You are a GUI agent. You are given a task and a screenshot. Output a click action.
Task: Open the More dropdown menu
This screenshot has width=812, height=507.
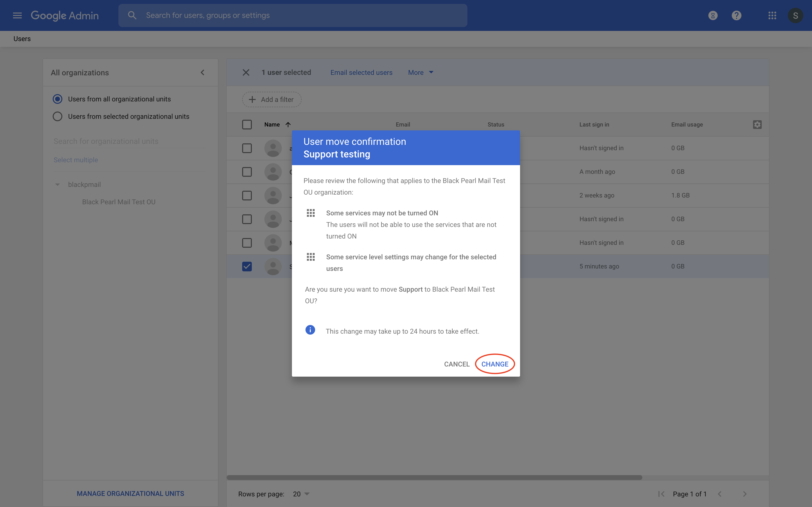(420, 72)
